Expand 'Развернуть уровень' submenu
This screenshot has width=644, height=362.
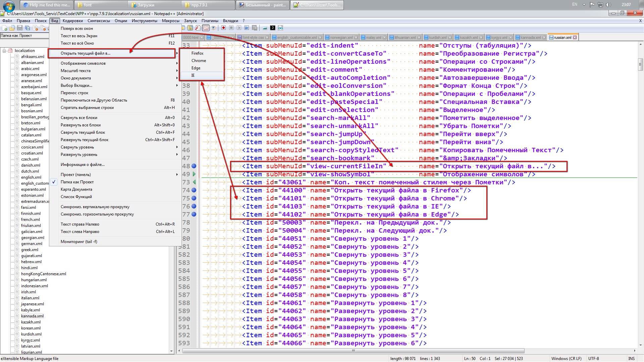coord(115,155)
